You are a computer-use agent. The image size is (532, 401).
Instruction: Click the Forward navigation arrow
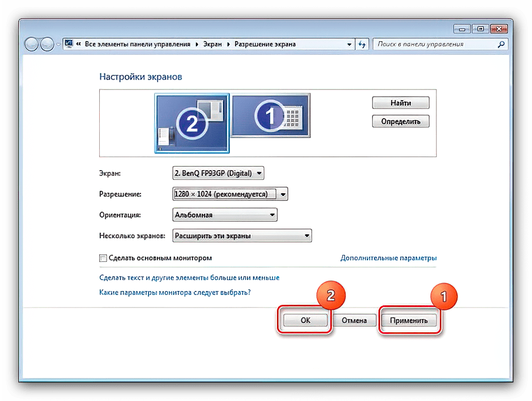coord(47,44)
